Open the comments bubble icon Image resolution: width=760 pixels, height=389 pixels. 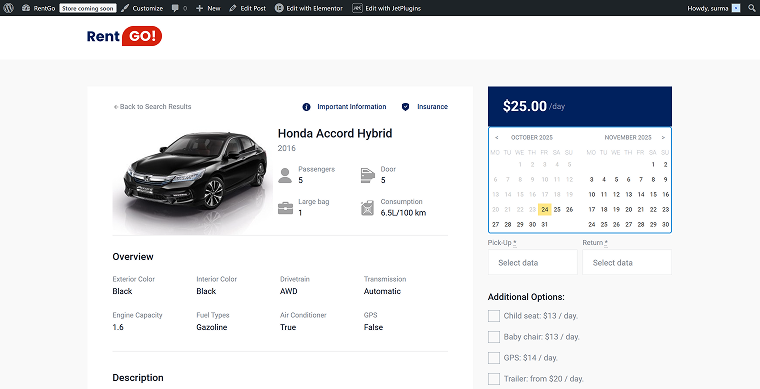pyautogui.click(x=175, y=8)
